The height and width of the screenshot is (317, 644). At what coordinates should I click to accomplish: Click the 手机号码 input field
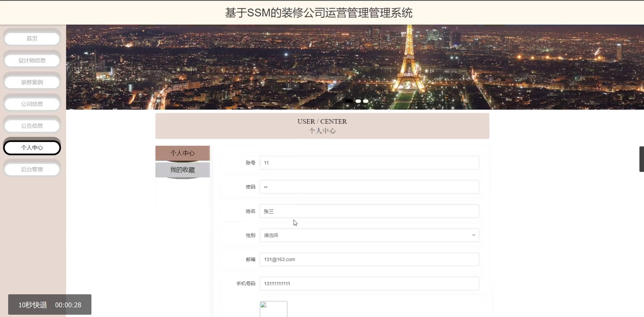coord(369,284)
